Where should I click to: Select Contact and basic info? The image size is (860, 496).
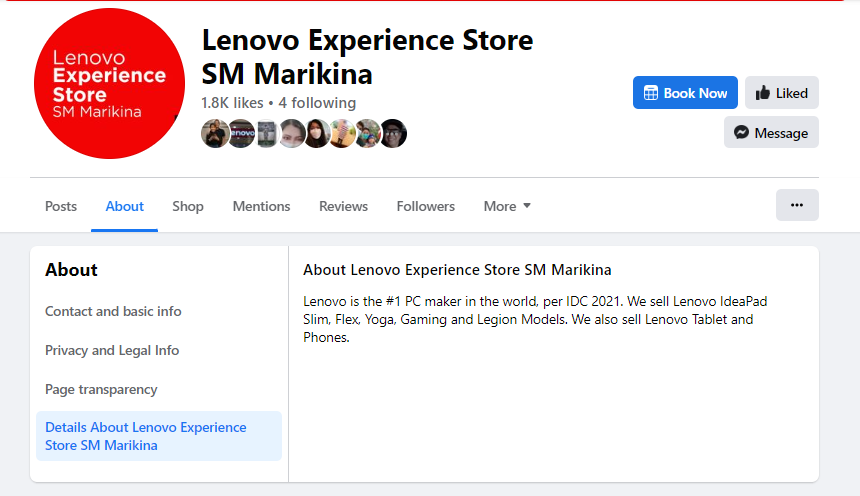(113, 311)
